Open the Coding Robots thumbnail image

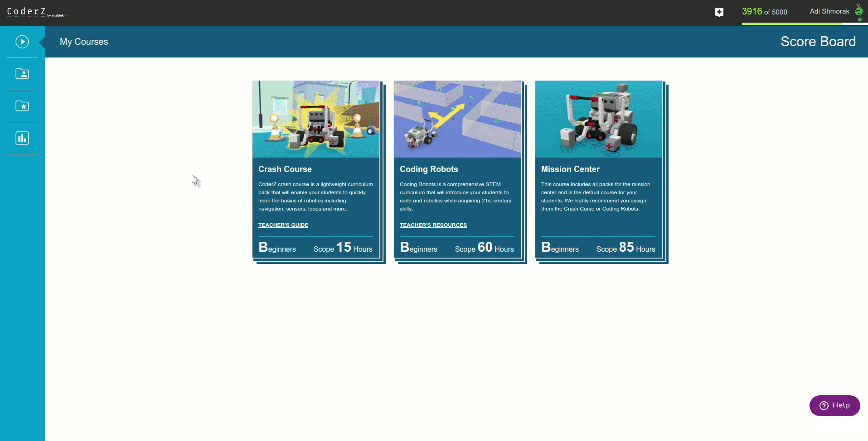(x=457, y=119)
